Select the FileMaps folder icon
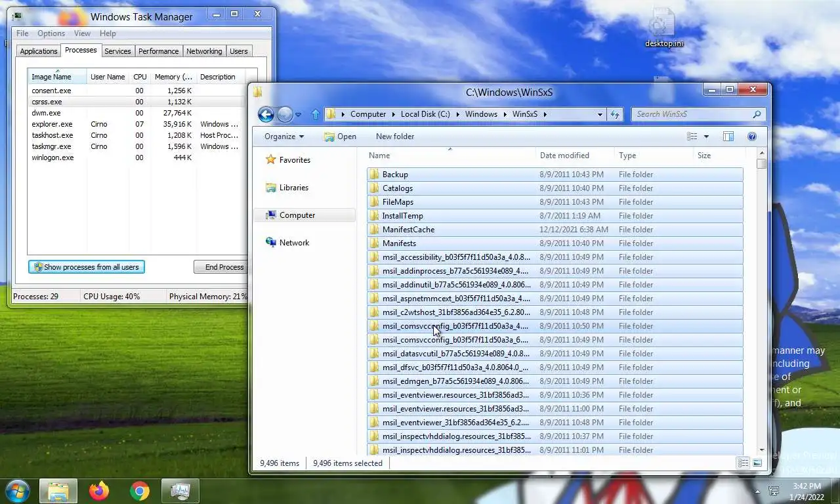Screen dimensions: 840x504 [374, 202]
